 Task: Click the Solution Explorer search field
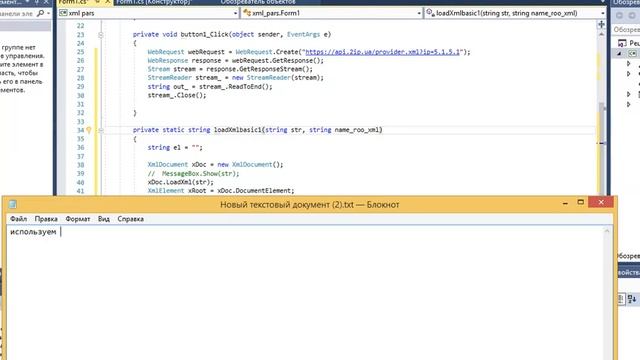coord(626,29)
